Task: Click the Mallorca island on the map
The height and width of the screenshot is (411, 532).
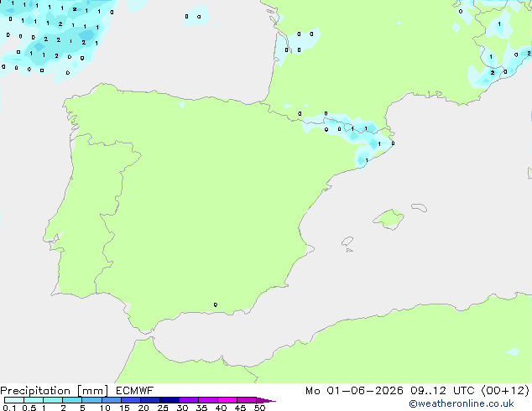Action: [389, 219]
